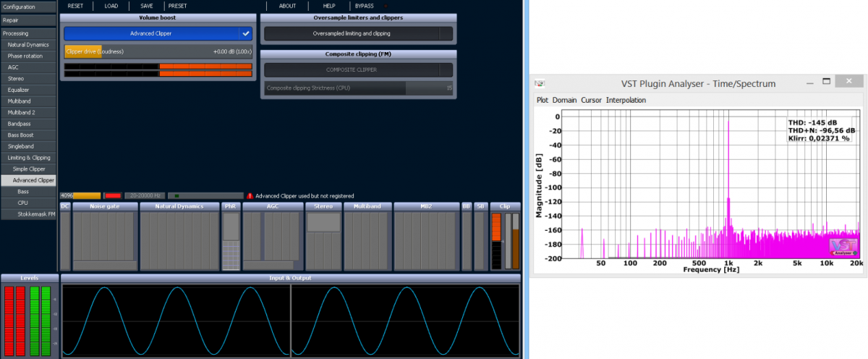Open the Plot menu in VST Analyser
The image size is (868, 359).
(542, 100)
